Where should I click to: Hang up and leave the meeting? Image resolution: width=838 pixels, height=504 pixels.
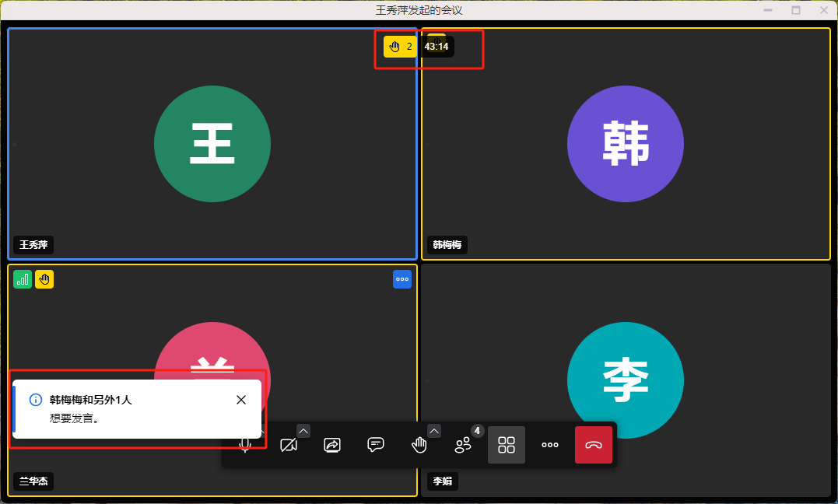point(594,445)
